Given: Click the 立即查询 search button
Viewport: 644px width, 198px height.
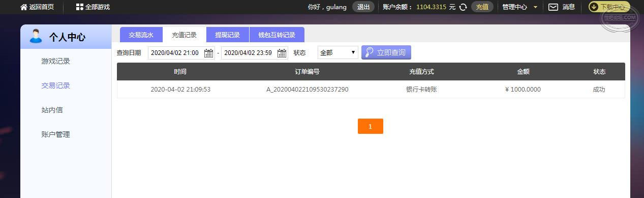Looking at the screenshot, I should click(x=386, y=52).
